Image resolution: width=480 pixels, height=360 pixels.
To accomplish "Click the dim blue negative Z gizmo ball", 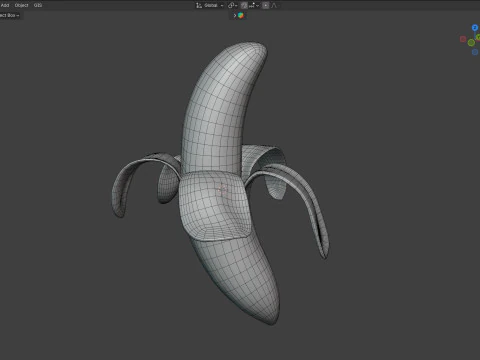I will 475,52.
